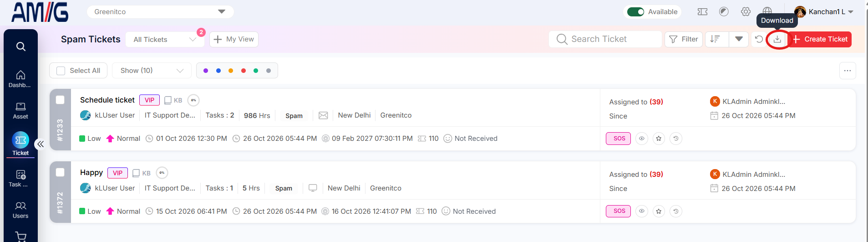Open the three-dots more options menu
Image resolution: width=868 pixels, height=242 pixels.
coord(848,71)
